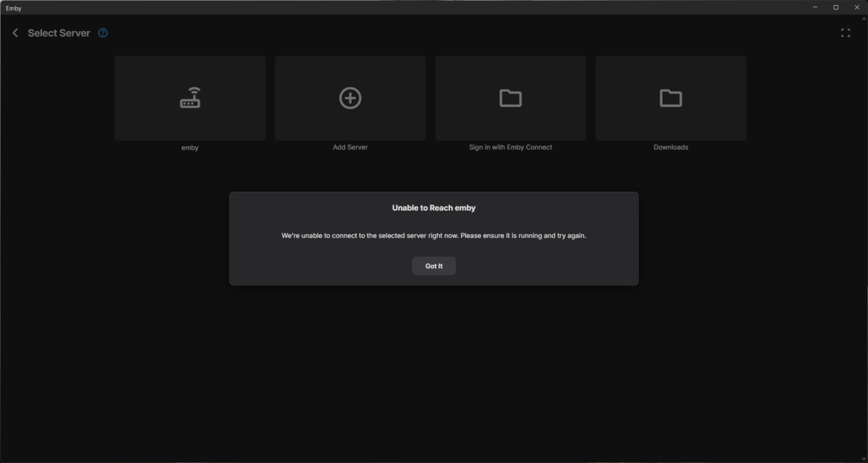868x463 pixels.
Task: Click the Downloads label
Action: [x=671, y=147]
